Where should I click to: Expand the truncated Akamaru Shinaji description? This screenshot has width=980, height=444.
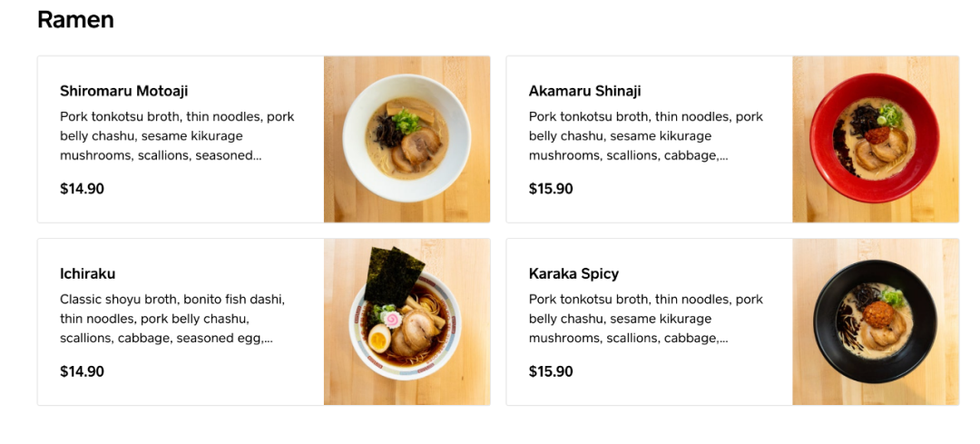[646, 135]
